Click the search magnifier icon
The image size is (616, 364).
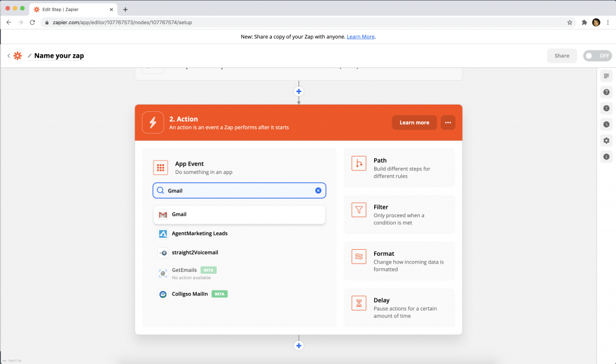pyautogui.click(x=160, y=191)
